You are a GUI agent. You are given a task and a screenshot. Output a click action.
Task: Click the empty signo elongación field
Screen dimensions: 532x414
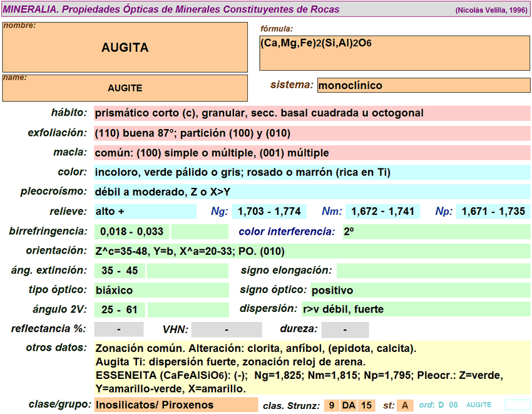click(433, 271)
